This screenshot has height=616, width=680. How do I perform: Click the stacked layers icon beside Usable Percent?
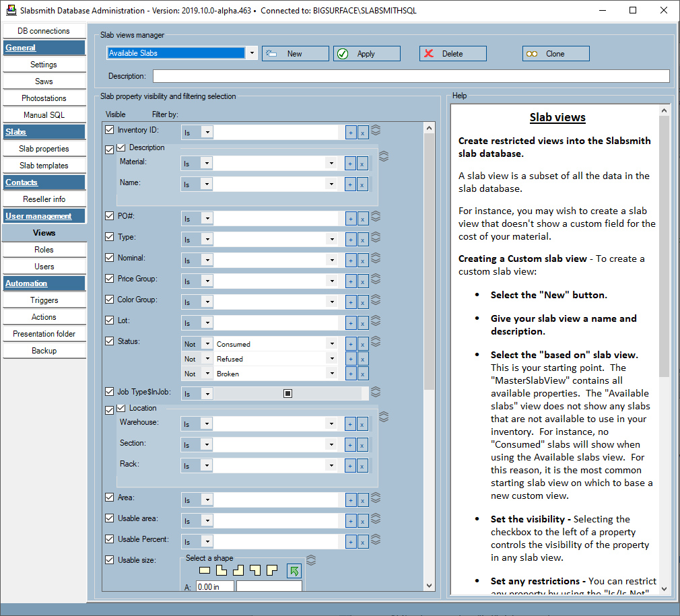tap(376, 539)
